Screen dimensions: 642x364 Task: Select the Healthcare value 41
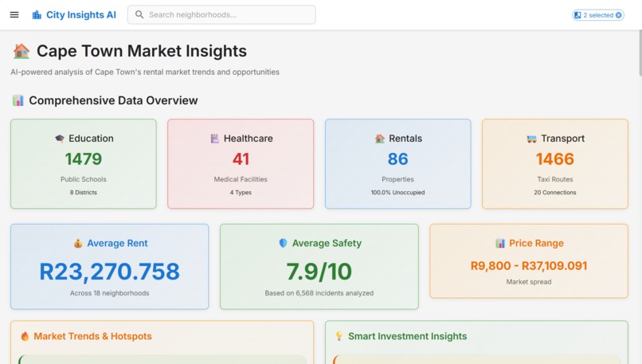coord(241,159)
